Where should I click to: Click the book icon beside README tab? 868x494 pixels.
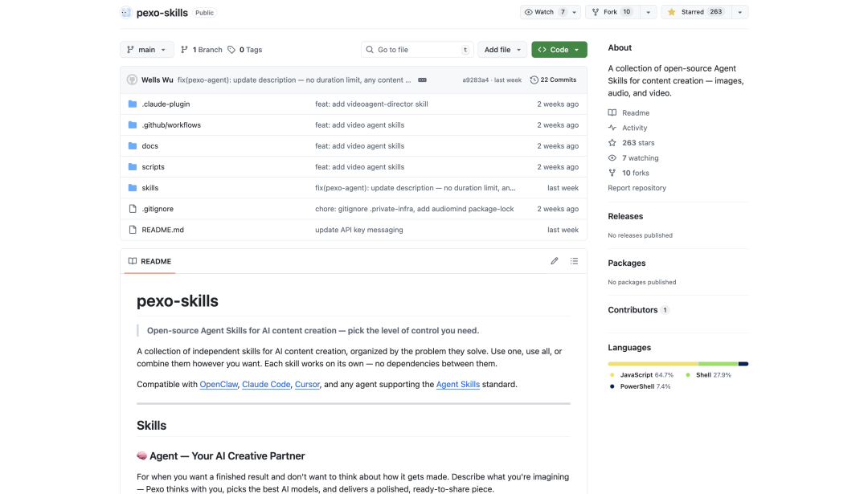(133, 261)
